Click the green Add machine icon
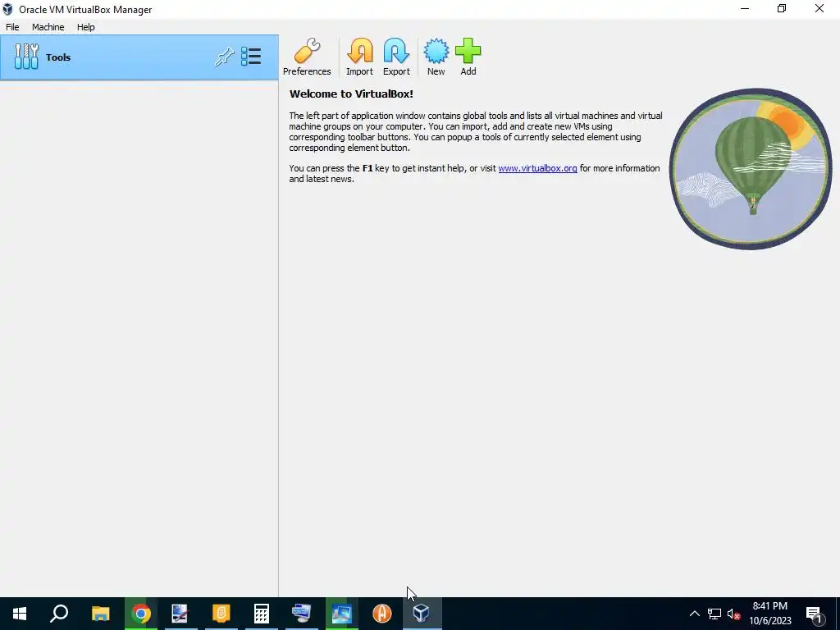 point(468,57)
